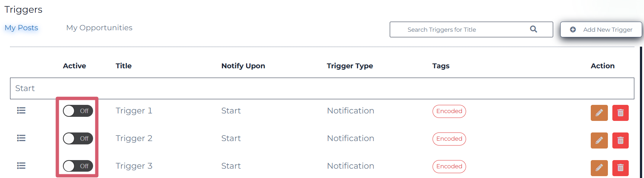Image resolution: width=644 pixels, height=178 pixels.
Task: Select the My Posts tab
Action: (x=21, y=28)
